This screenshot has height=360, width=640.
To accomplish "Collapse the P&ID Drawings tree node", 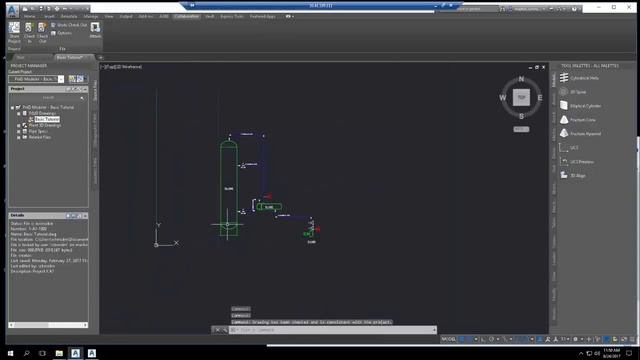I will (19, 113).
